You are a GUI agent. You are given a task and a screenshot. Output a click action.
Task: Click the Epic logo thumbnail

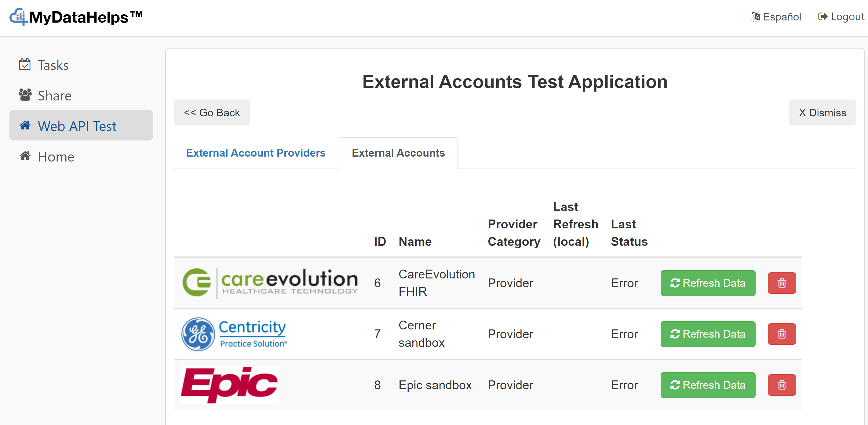click(x=229, y=385)
